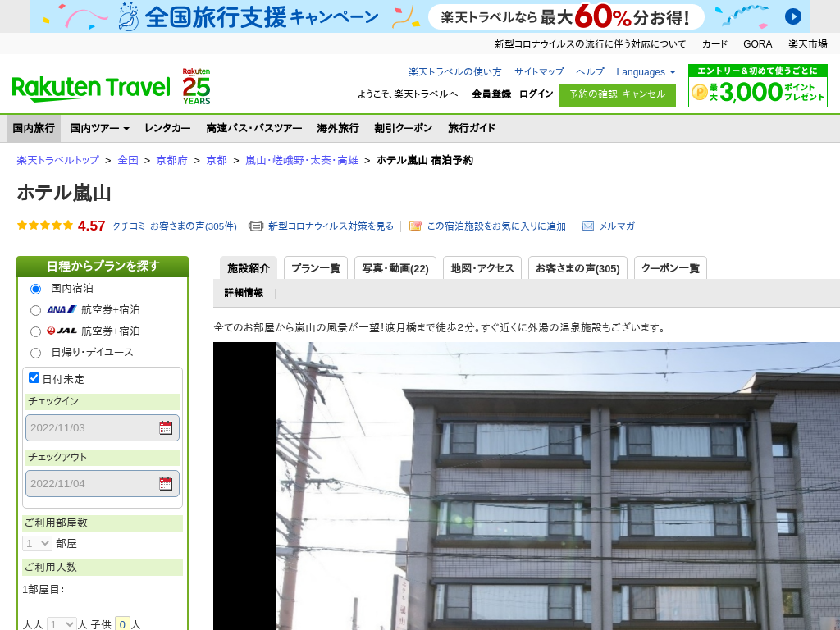
Task: Switch to the 施設紹介 tab
Action: (249, 268)
